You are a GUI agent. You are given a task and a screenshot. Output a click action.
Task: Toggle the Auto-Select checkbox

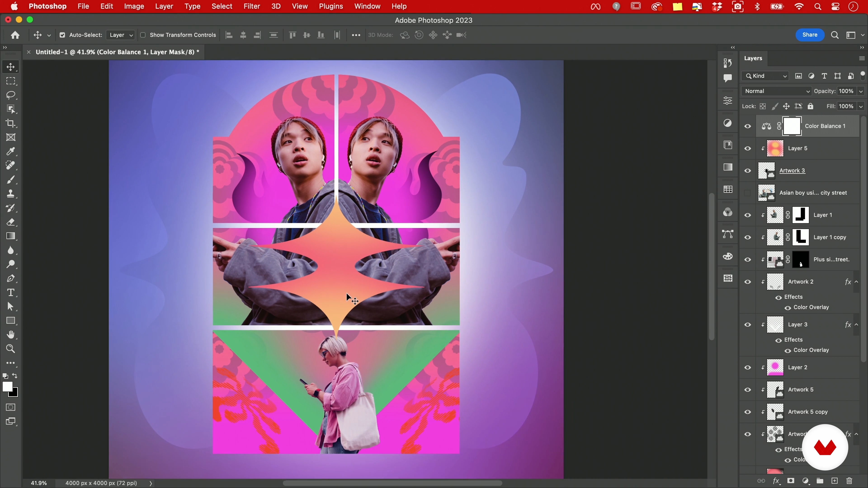[62, 35]
